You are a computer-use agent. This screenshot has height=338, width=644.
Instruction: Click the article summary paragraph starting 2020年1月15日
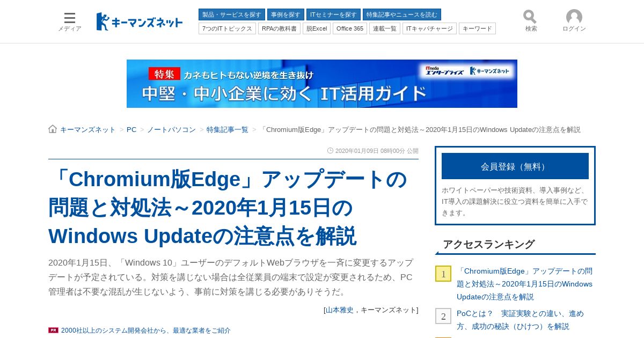(x=231, y=277)
